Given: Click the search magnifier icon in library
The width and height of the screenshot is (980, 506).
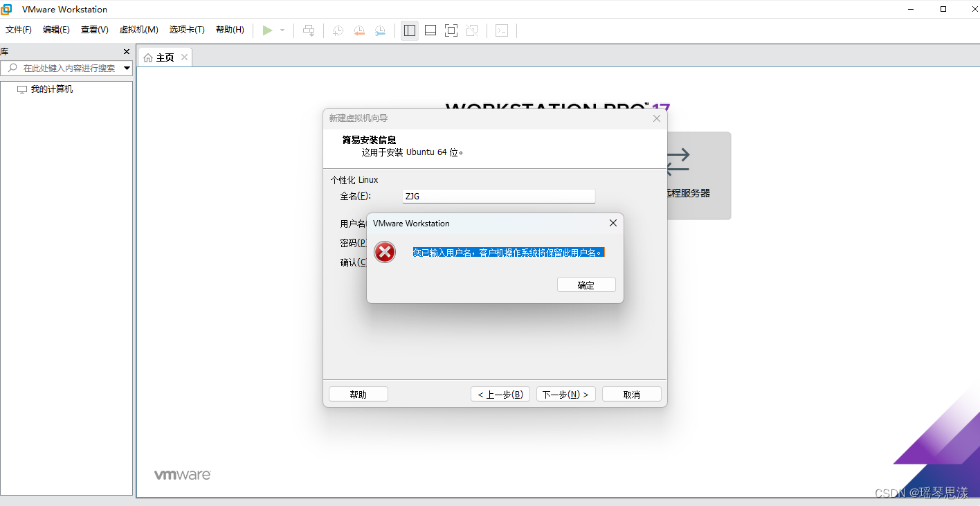Looking at the screenshot, I should 12,68.
